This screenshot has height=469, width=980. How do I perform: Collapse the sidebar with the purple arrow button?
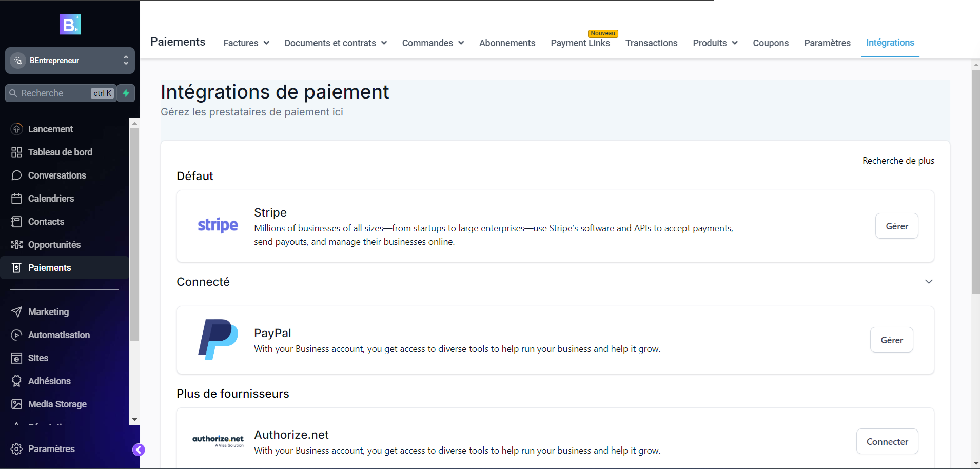click(139, 450)
